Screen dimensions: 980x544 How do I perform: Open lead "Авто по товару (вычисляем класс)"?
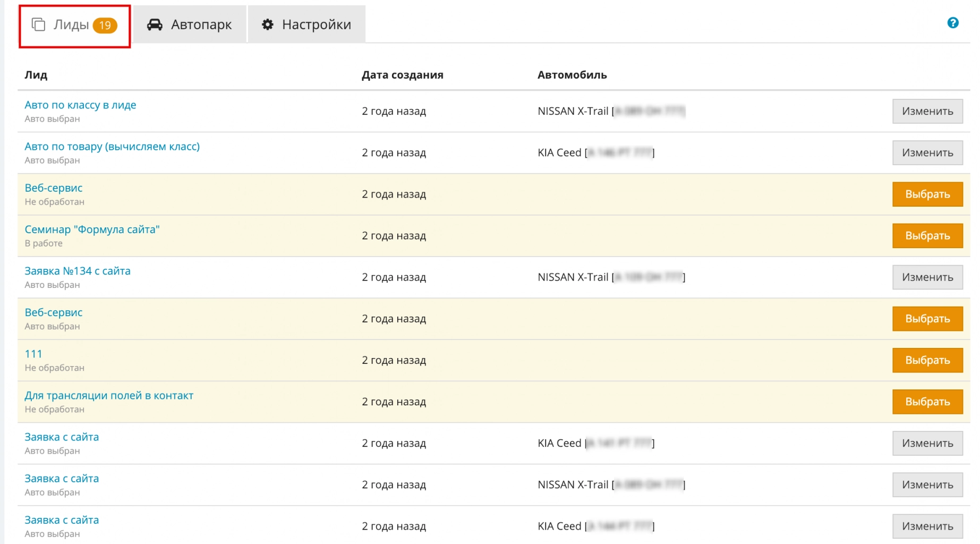tap(112, 147)
